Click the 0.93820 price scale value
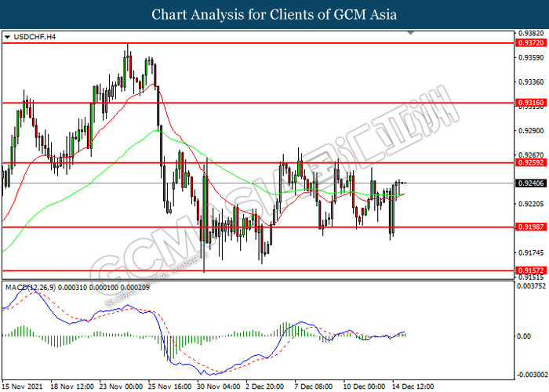 click(531, 33)
